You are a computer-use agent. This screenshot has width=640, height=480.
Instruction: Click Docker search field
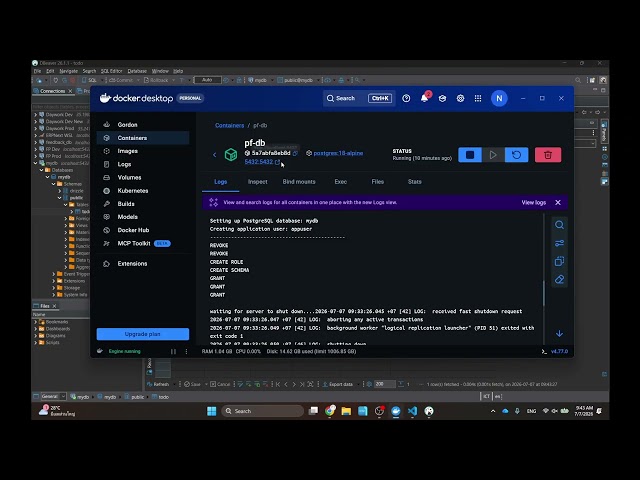359,98
